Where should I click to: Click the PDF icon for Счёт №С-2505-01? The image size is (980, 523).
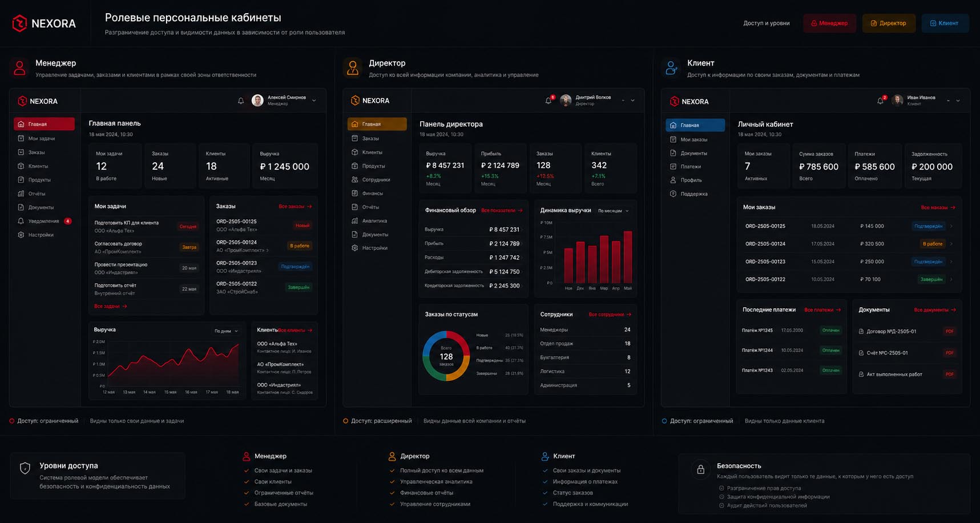(x=949, y=353)
